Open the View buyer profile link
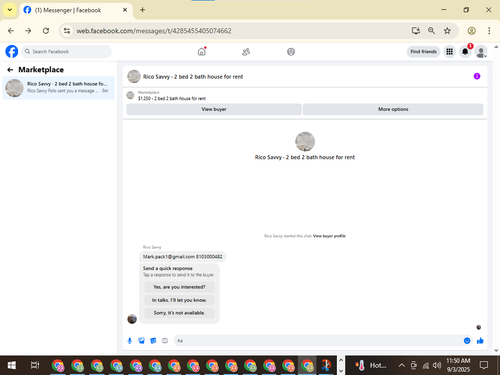Image resolution: width=500 pixels, height=375 pixels. tap(329, 236)
